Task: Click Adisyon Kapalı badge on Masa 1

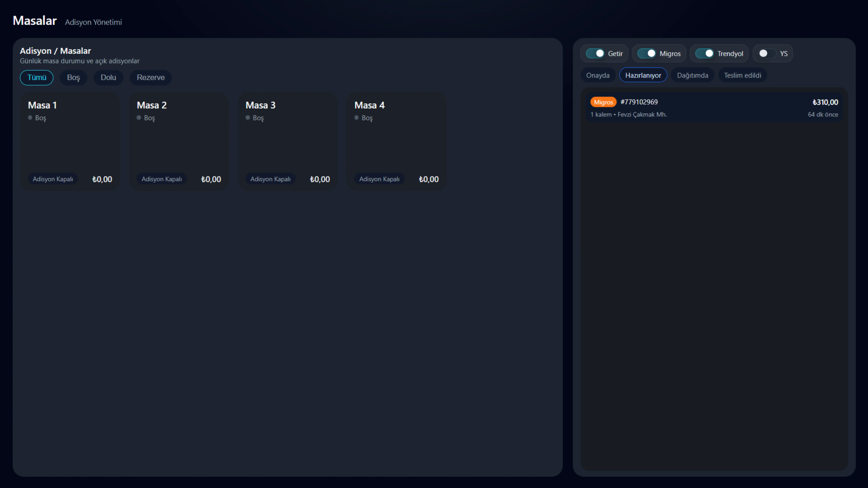Action: [x=53, y=179]
